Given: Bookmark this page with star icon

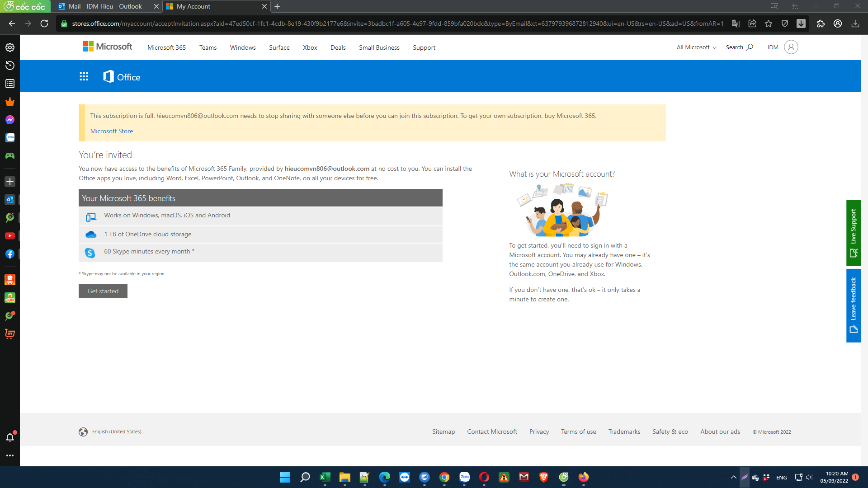Looking at the screenshot, I should coord(769,23).
